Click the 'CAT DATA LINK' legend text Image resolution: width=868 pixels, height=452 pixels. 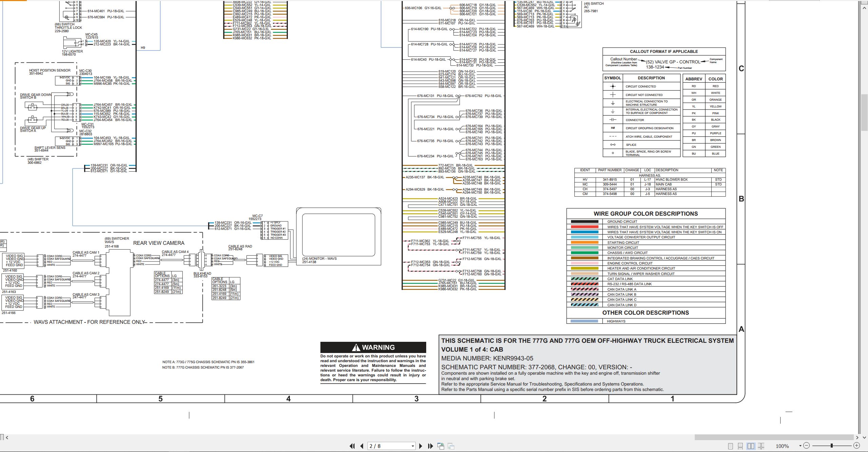point(620,279)
